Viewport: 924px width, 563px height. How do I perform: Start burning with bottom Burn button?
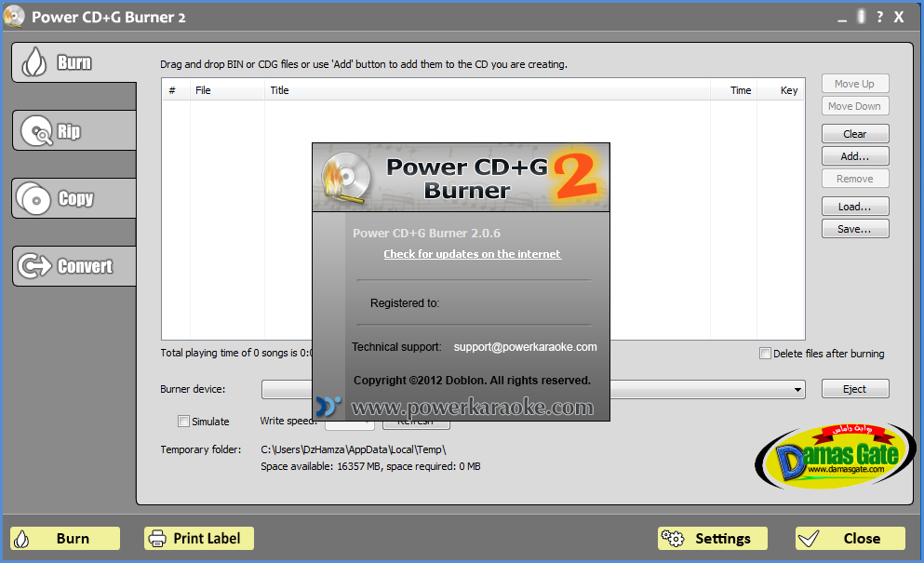(65, 538)
